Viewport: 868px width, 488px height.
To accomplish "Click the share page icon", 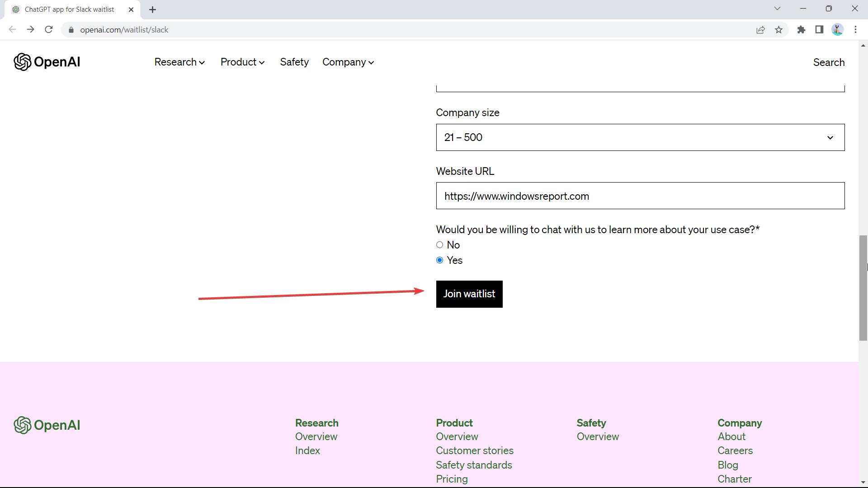I will pos(760,30).
